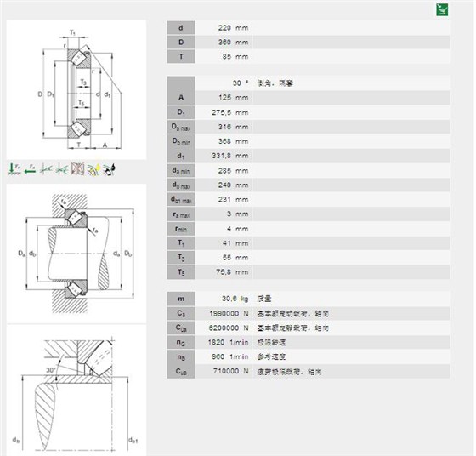
Task: Click the ra max value 3 mm
Action: [x=237, y=214]
